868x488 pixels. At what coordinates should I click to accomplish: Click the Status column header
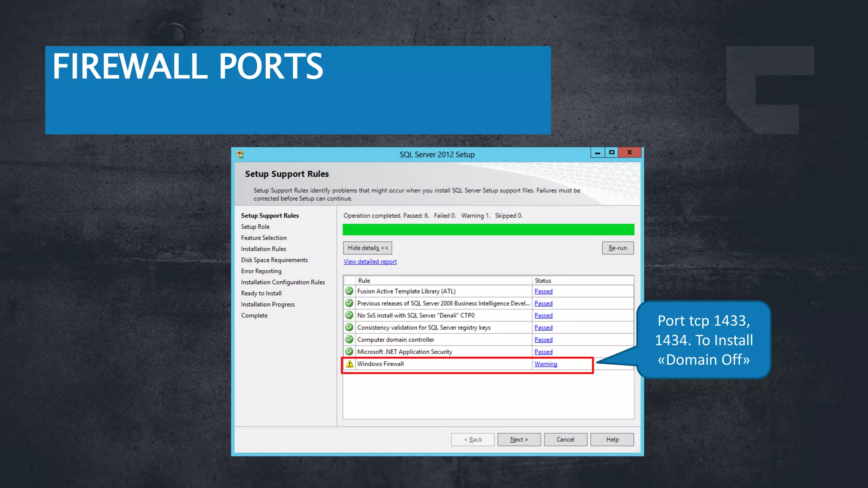click(583, 280)
